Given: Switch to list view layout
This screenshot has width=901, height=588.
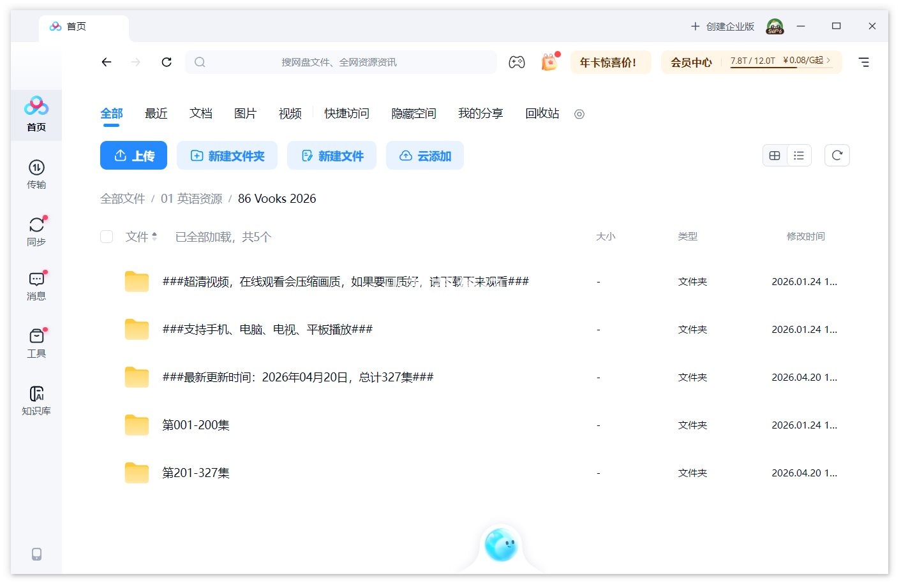Looking at the screenshot, I should pyautogui.click(x=799, y=155).
